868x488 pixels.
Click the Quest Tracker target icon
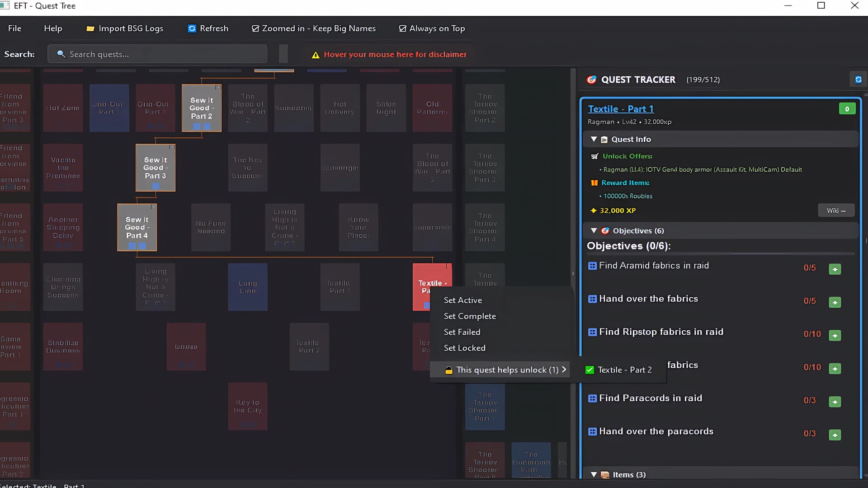click(x=591, y=80)
